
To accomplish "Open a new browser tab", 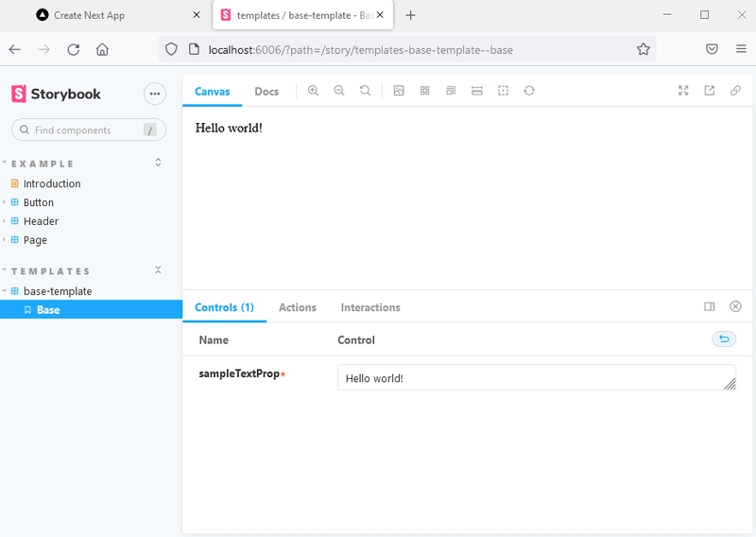I will pos(410,15).
